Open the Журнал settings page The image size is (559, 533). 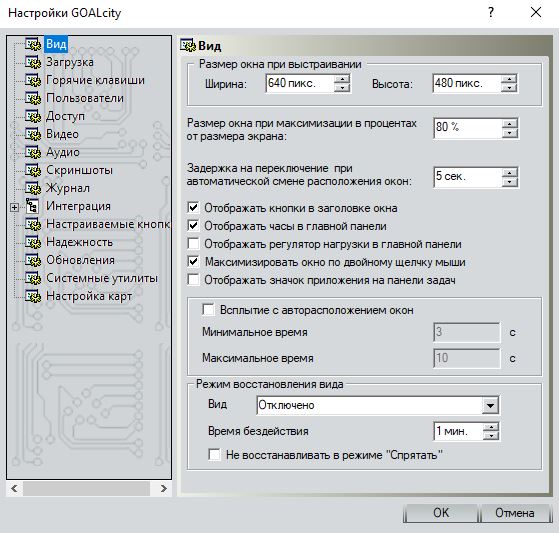coord(68,188)
